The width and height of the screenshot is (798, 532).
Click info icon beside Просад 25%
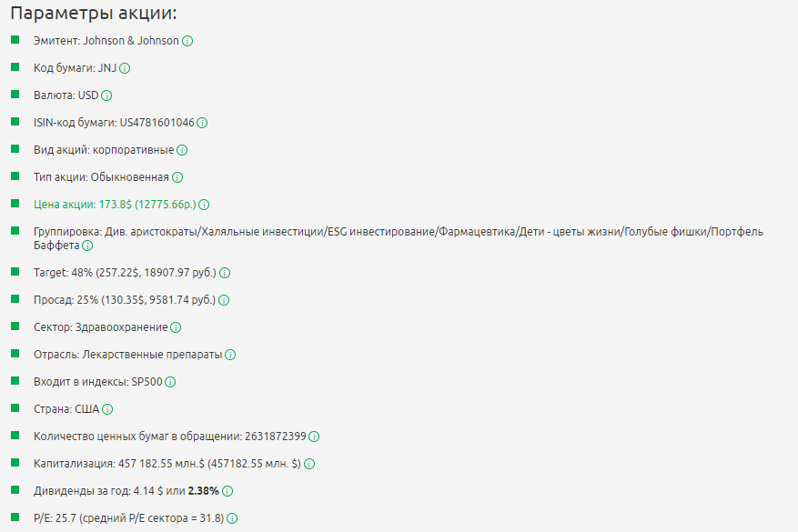tap(224, 300)
